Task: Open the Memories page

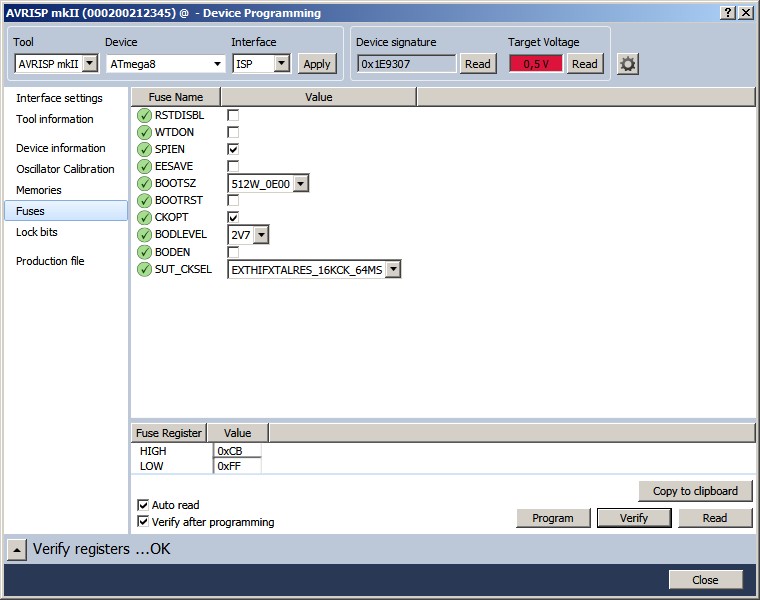Action: pos(39,190)
